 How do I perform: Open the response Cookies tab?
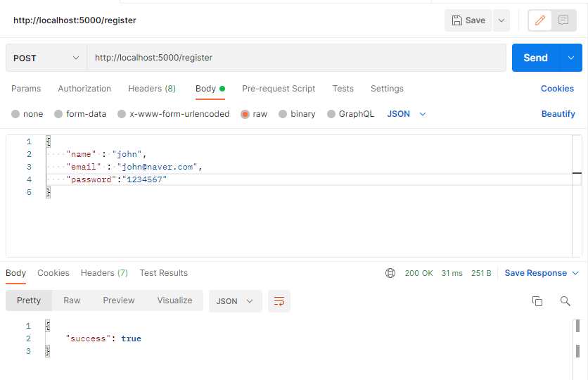(x=53, y=273)
